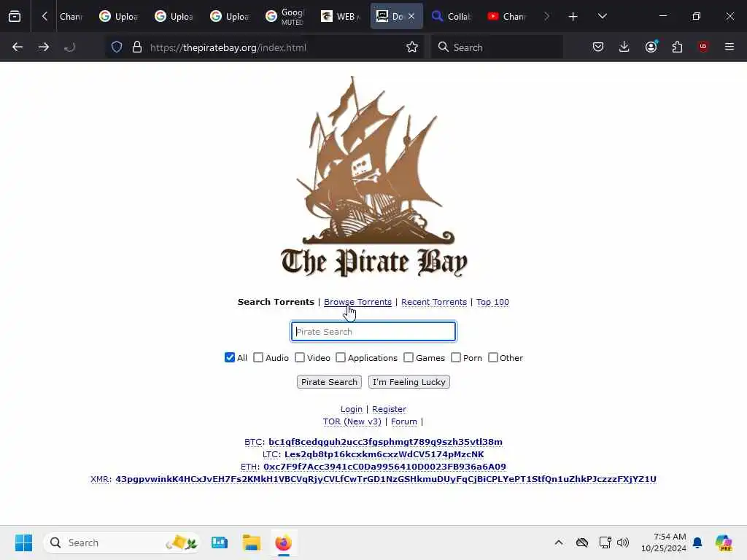Open the Register link
This screenshot has height=560, width=747.
[x=390, y=409]
